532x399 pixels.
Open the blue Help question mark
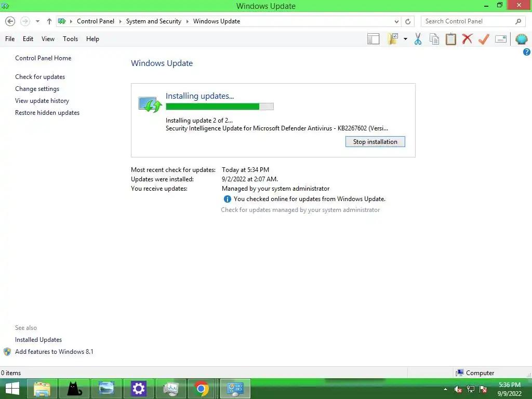[527, 52]
